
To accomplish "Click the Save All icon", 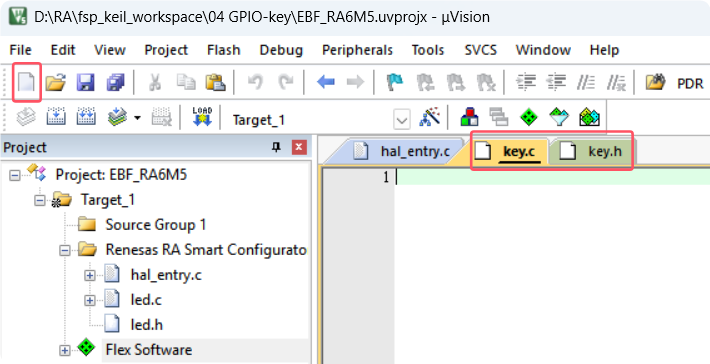I will [115, 83].
